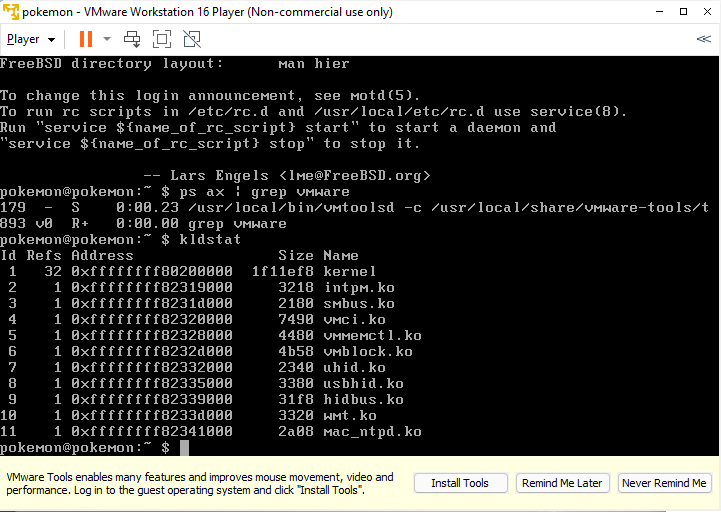
Task: Expand the power options dropdown arrow
Action: point(107,39)
